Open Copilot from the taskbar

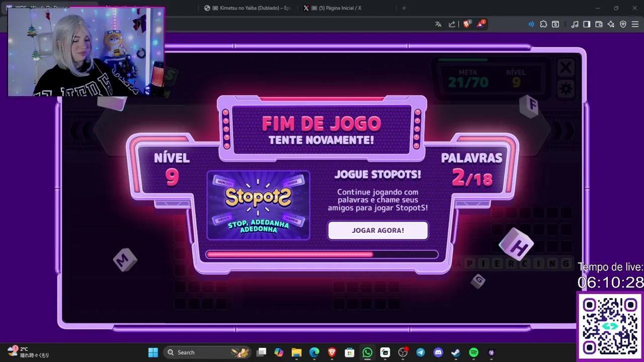click(279, 352)
